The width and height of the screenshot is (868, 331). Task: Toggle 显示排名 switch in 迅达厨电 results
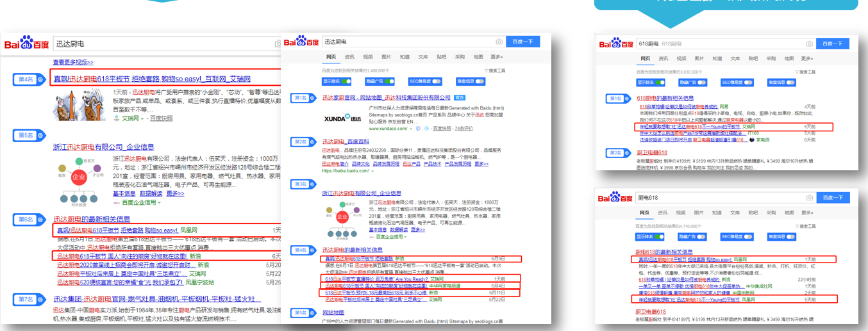pos(346,81)
